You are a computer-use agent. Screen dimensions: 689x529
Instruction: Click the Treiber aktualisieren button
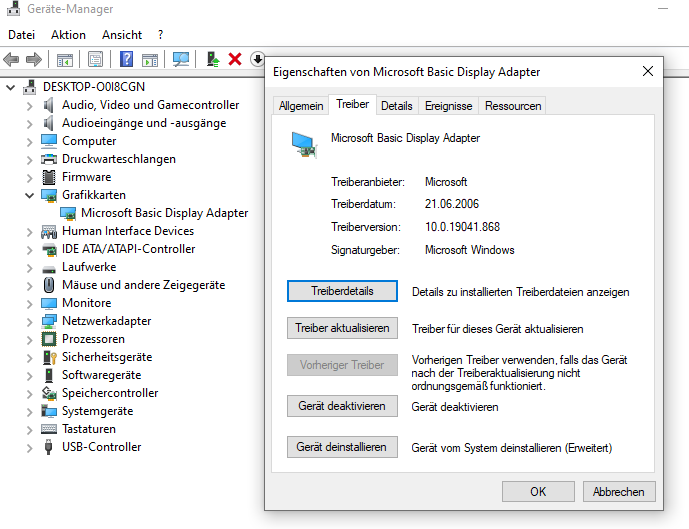[342, 328]
